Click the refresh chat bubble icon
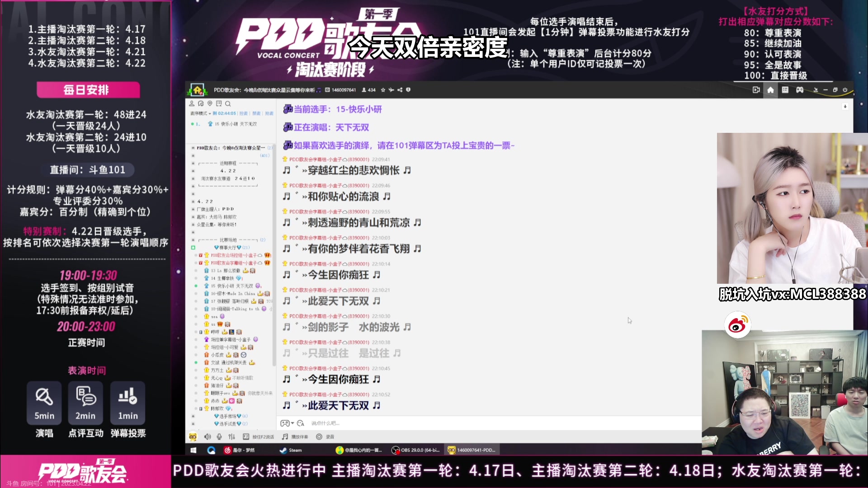This screenshot has height=488, width=868. pos(201,103)
